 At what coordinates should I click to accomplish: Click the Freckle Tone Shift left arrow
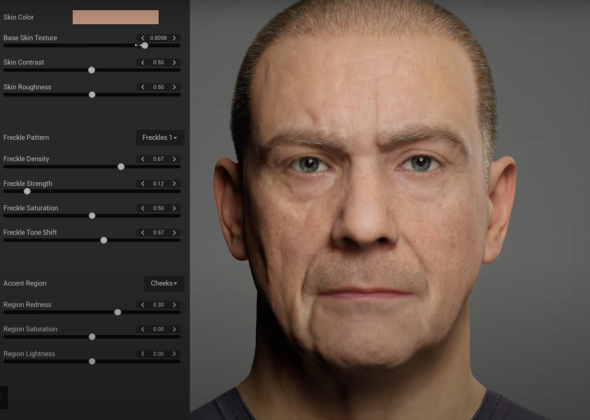pos(143,233)
